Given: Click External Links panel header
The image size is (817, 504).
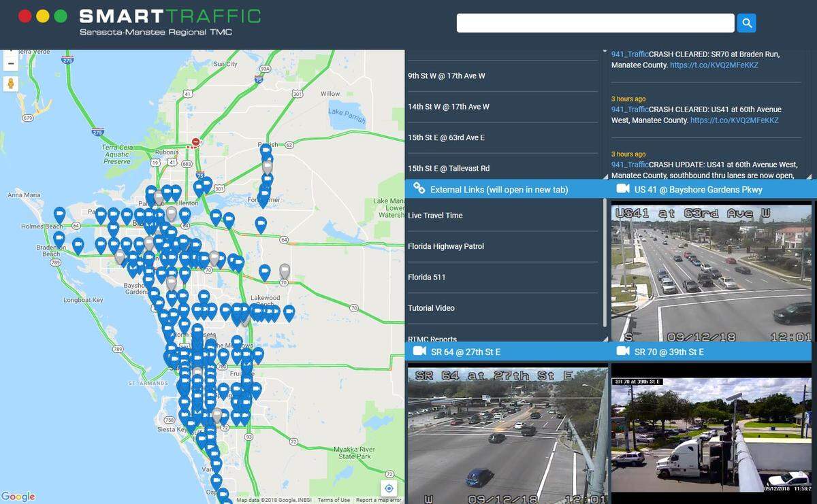Looking at the screenshot, I should pyautogui.click(x=507, y=189).
